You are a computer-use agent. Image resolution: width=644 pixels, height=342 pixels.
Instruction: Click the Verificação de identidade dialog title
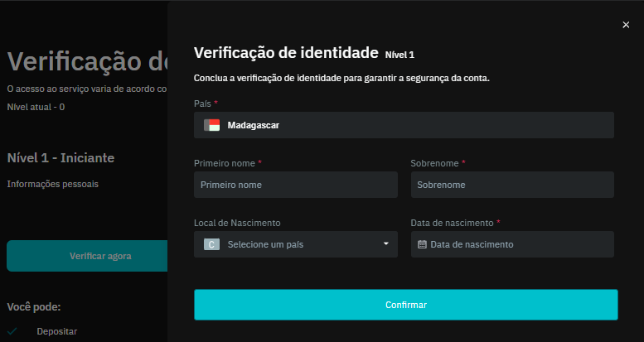click(x=286, y=53)
